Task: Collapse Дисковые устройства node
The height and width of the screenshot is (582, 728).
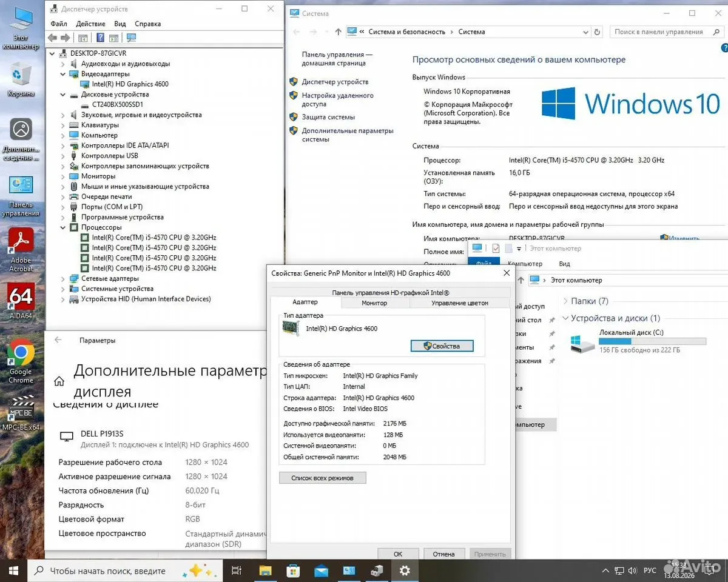Action: pos(62,95)
